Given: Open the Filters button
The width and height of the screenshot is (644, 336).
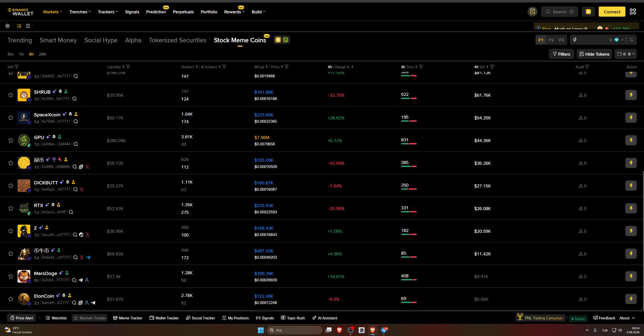Looking at the screenshot, I should 562,54.
